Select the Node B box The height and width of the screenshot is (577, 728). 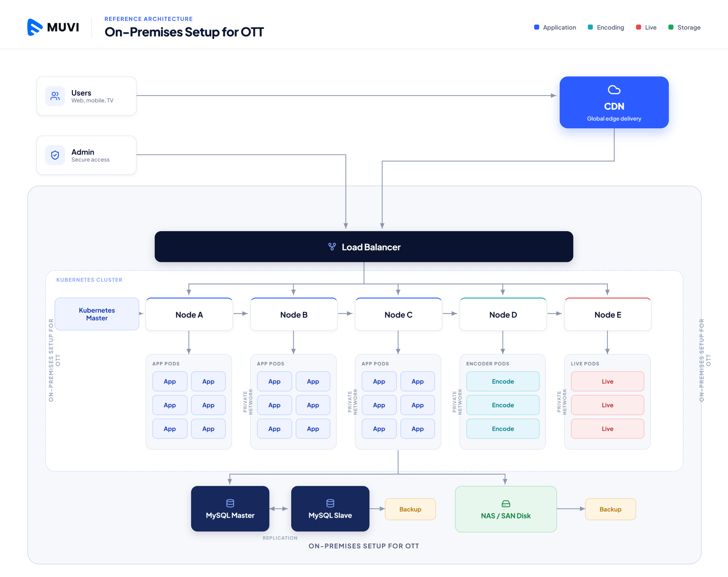[294, 314]
